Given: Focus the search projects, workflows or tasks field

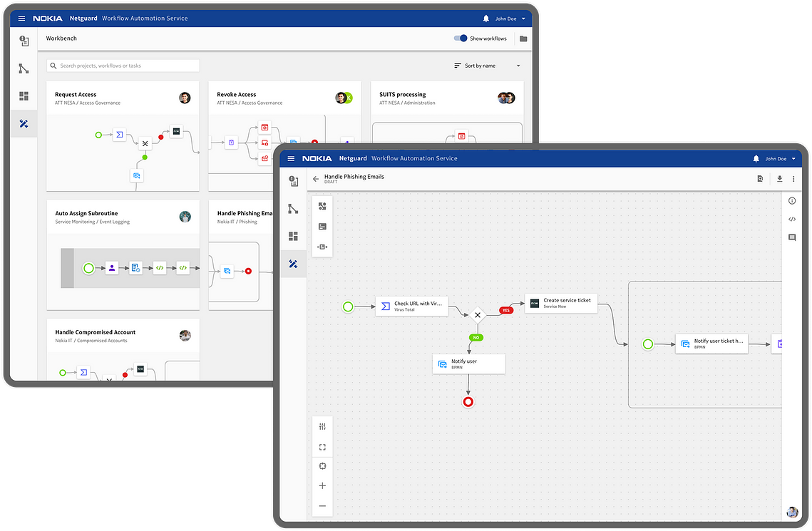Looking at the screenshot, I should 123,66.
